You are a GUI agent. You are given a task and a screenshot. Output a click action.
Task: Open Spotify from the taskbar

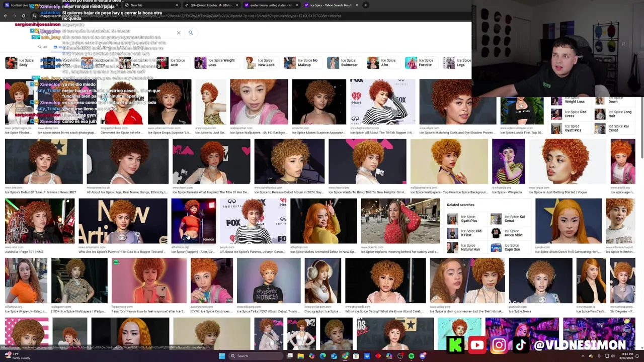[x=411, y=356]
